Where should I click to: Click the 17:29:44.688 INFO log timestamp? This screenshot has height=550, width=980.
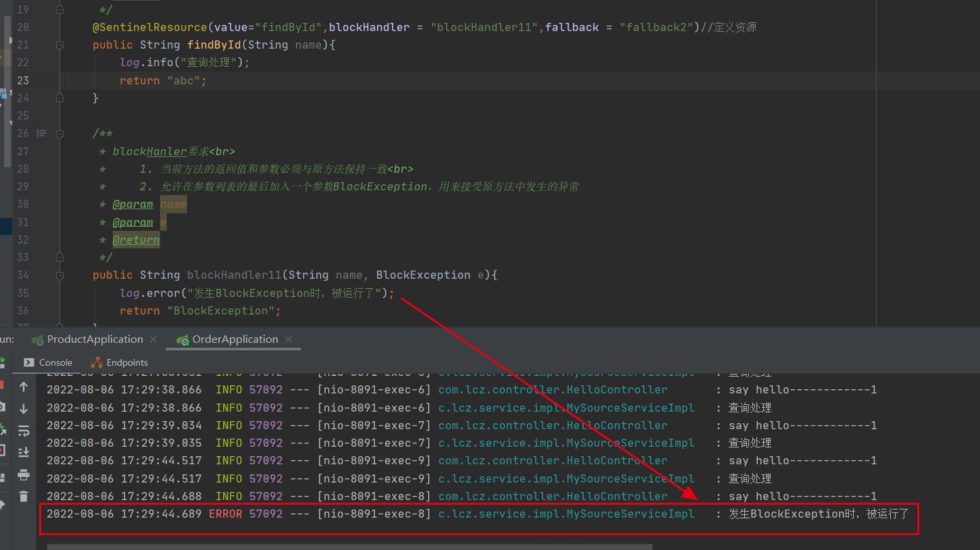click(124, 496)
